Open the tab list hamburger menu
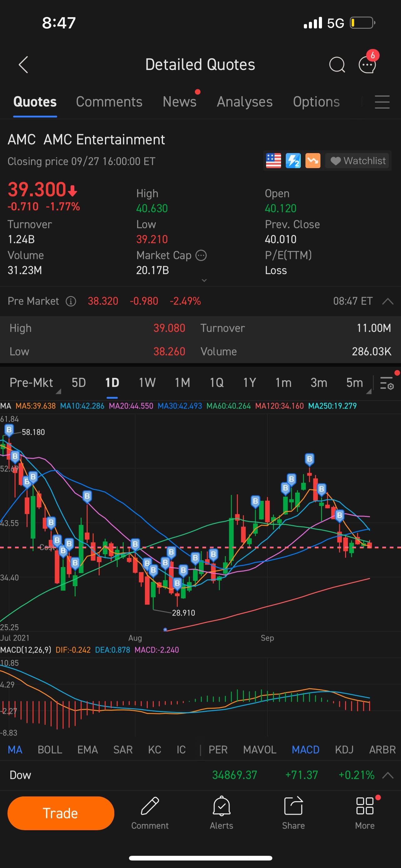The image size is (401, 868). (x=382, y=102)
